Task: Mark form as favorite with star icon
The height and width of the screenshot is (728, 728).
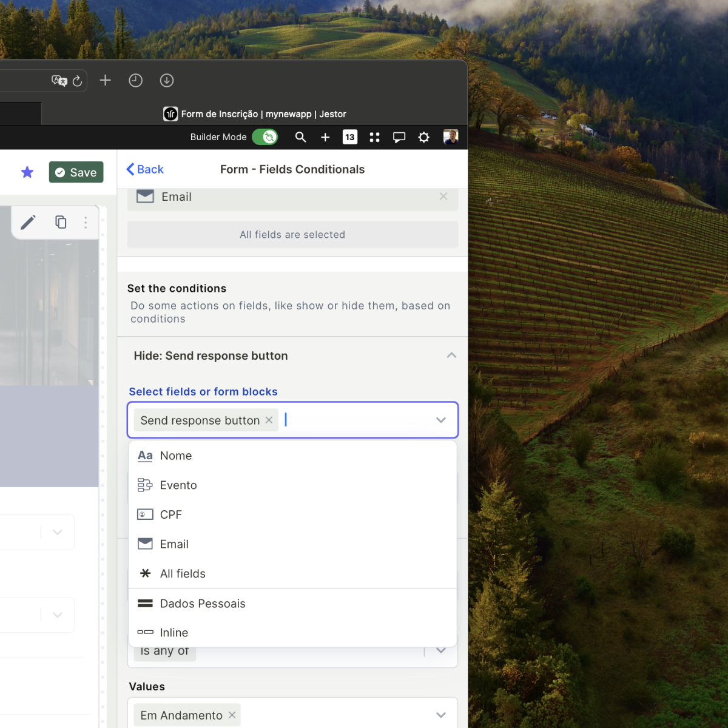Action: click(27, 172)
